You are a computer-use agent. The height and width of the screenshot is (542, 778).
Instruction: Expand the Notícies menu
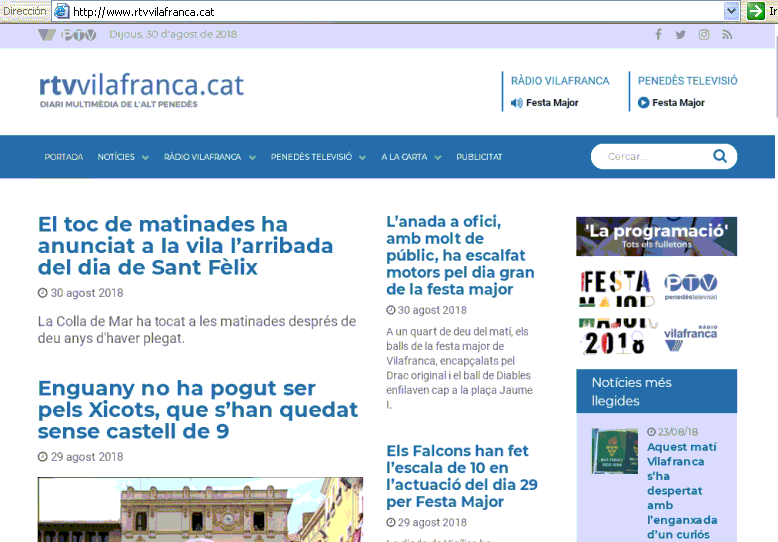tap(123, 157)
